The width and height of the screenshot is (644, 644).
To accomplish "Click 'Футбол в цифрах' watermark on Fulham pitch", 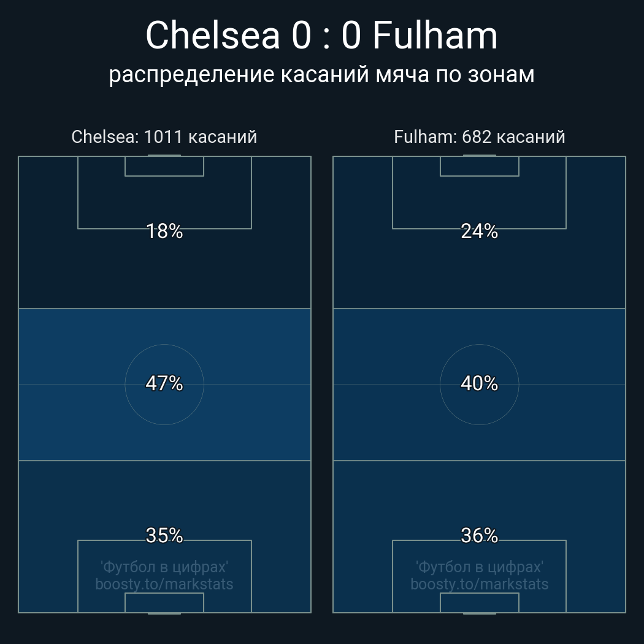I will pos(479,567).
